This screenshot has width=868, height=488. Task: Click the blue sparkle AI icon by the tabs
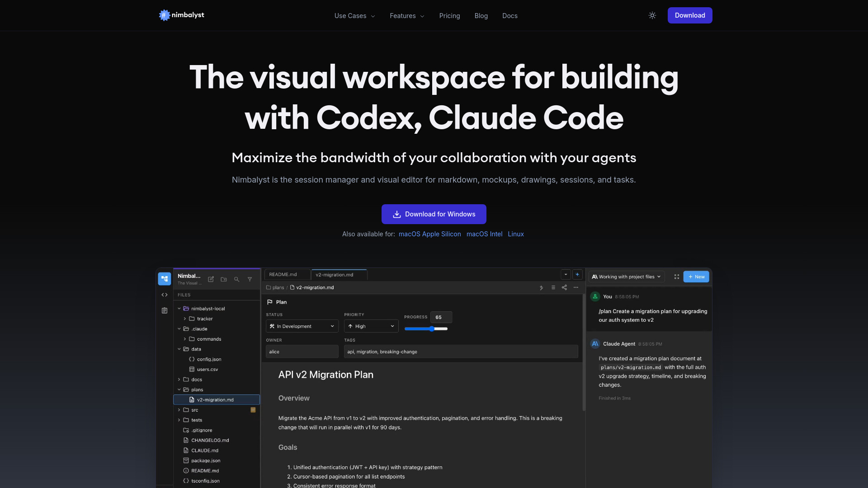click(x=577, y=274)
